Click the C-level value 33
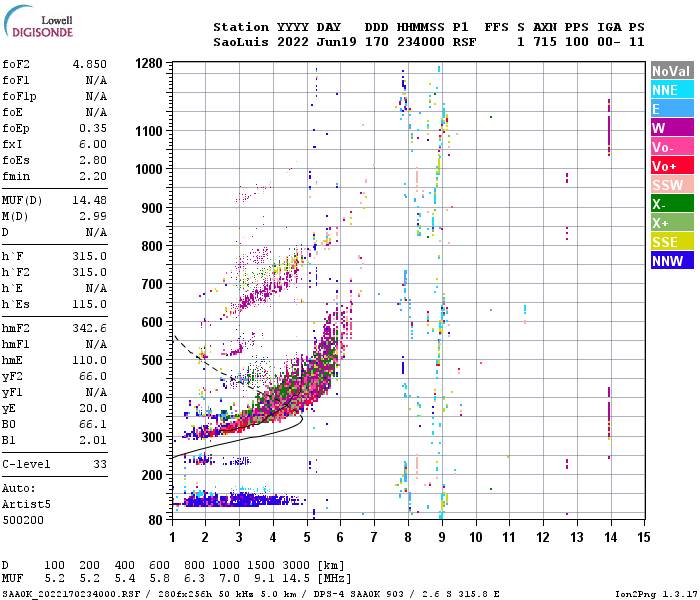This screenshot has height=600, width=700. [x=100, y=464]
